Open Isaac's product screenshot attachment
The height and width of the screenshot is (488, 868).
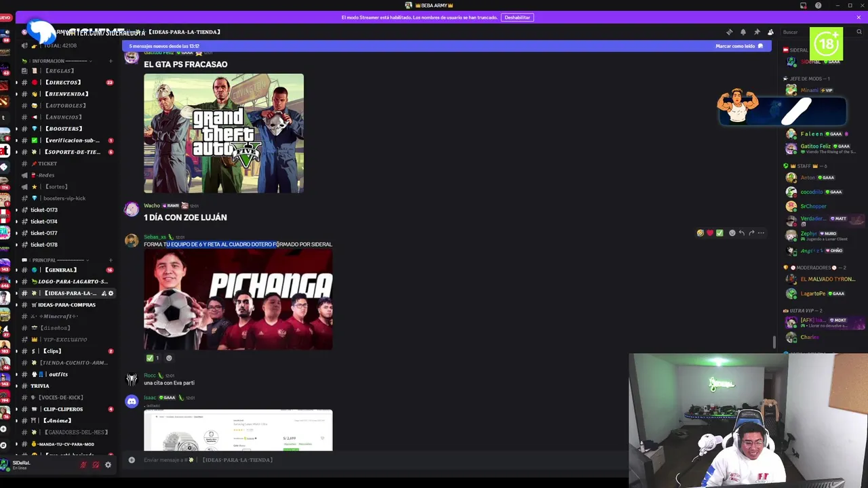(238, 430)
